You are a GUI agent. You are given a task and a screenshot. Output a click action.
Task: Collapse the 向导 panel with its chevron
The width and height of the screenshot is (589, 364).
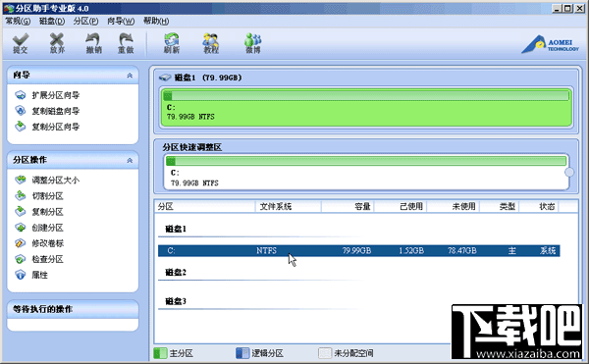(x=130, y=76)
